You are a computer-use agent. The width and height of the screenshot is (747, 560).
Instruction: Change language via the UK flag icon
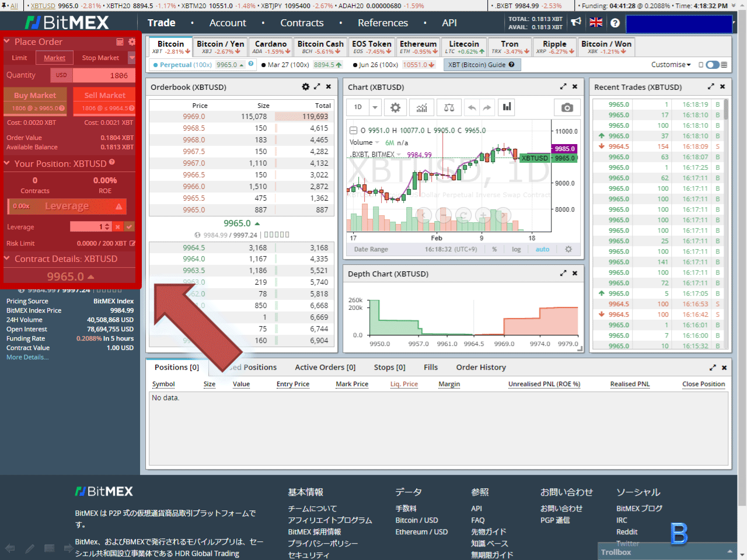pos(596,22)
